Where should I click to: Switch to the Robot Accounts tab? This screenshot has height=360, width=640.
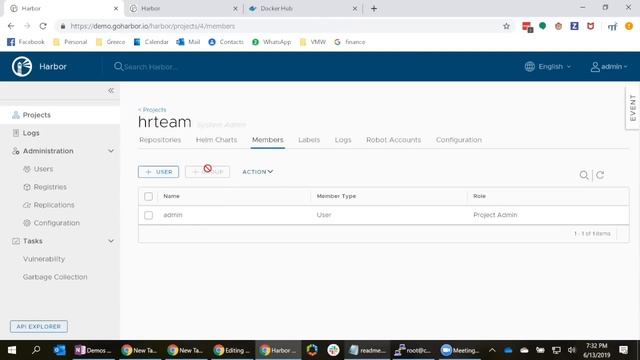[393, 140]
